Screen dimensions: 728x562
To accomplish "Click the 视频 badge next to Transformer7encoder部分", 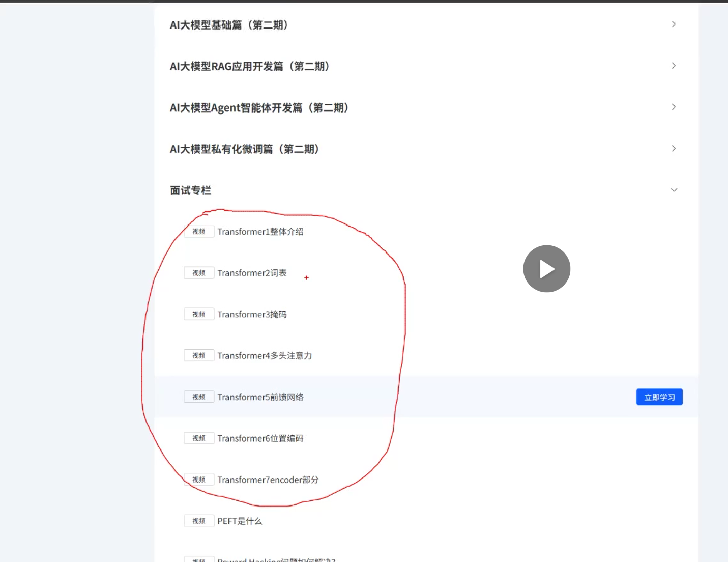I will (x=198, y=479).
